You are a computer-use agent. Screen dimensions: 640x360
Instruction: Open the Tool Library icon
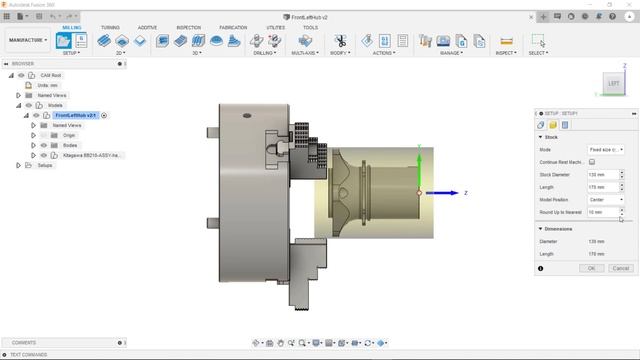425,41
